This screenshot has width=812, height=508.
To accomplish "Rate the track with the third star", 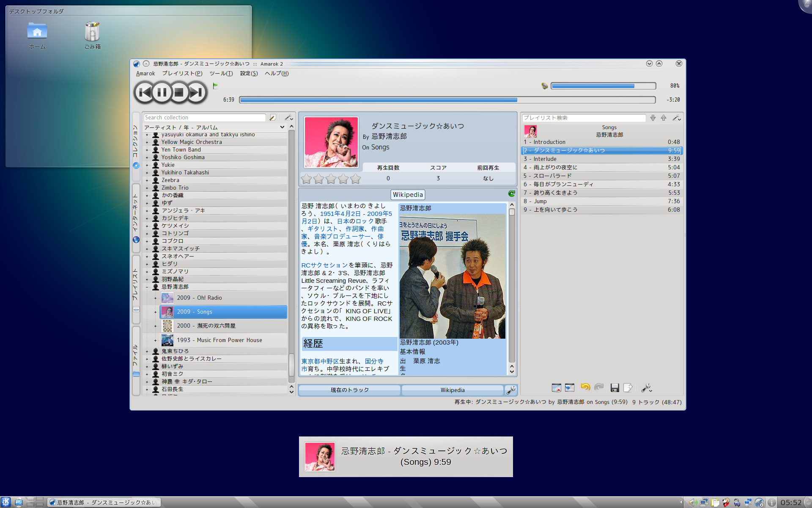I will coord(331,179).
